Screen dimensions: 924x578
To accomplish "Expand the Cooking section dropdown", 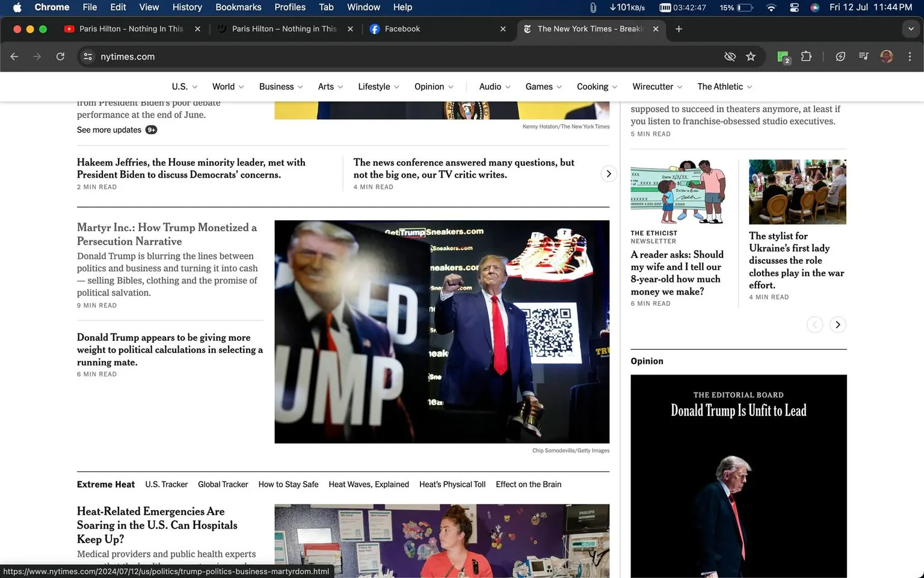I will 597,87.
